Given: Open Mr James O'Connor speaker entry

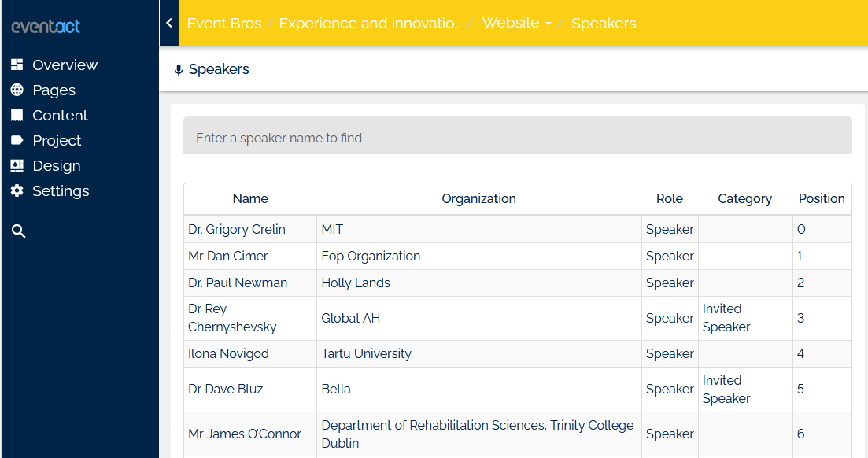Looking at the screenshot, I should point(245,434).
